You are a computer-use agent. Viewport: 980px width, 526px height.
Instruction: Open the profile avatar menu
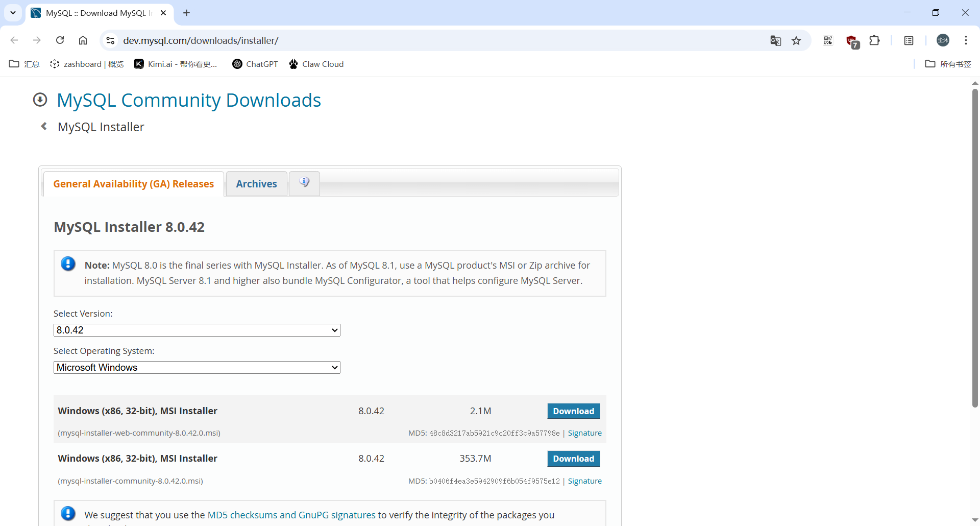(943, 40)
